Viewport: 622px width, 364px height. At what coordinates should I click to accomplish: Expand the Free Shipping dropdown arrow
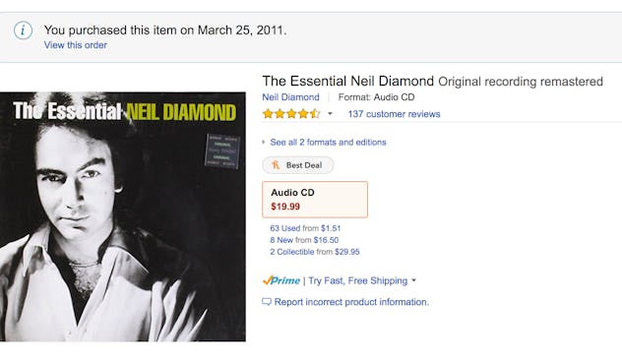point(413,280)
